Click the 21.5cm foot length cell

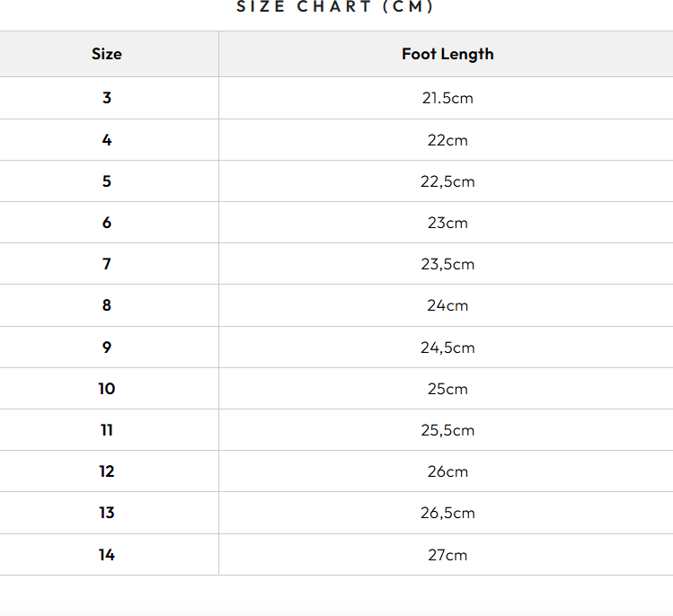click(447, 98)
